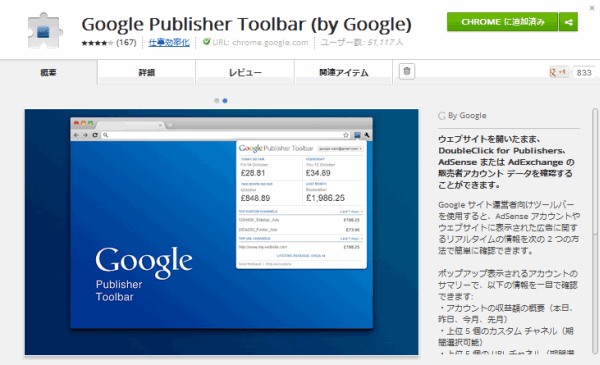
Task: Select the 概要 tab
Action: click(x=49, y=72)
